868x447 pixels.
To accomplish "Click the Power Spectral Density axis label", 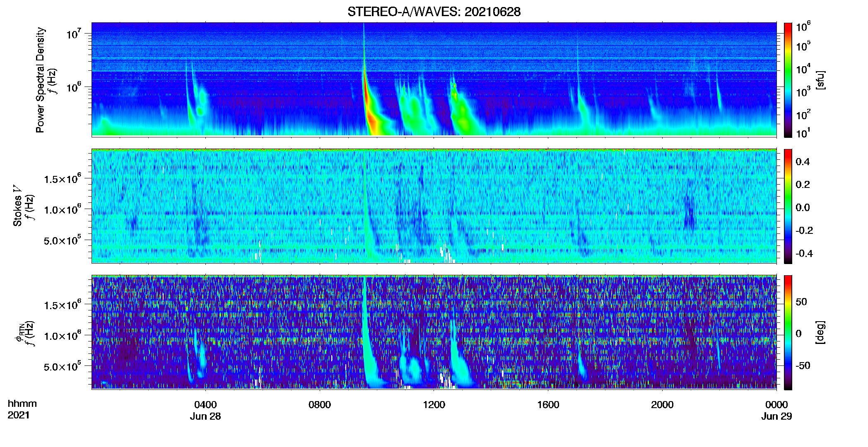I will [x=40, y=80].
